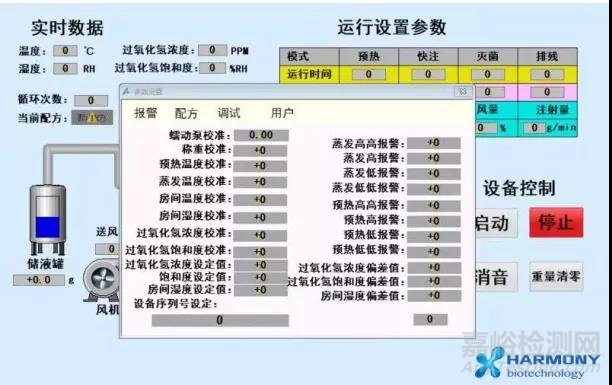This screenshot has width=612, height=385.
Task: Edit the 过氧化氢饱和度校准 field
Action: (x=260, y=252)
